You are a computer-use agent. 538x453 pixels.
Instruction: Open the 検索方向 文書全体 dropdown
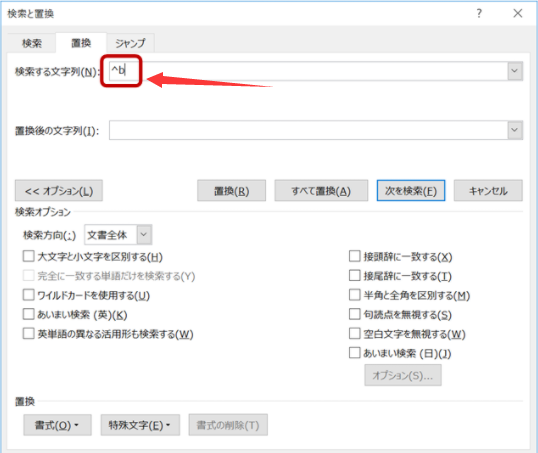pyautogui.click(x=118, y=235)
